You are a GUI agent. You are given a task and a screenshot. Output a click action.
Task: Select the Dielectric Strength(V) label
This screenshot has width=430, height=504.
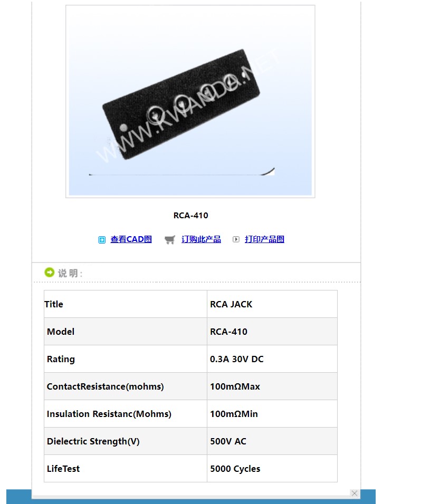pyautogui.click(x=93, y=441)
